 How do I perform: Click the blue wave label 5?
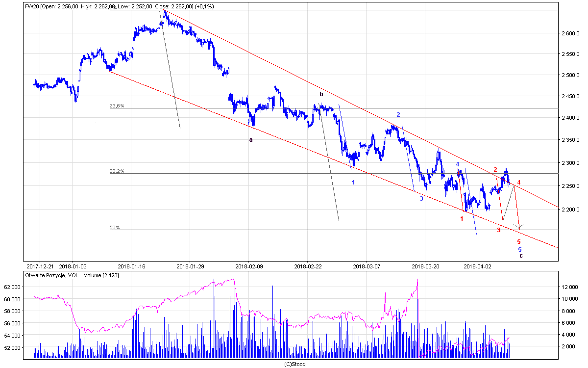point(520,249)
